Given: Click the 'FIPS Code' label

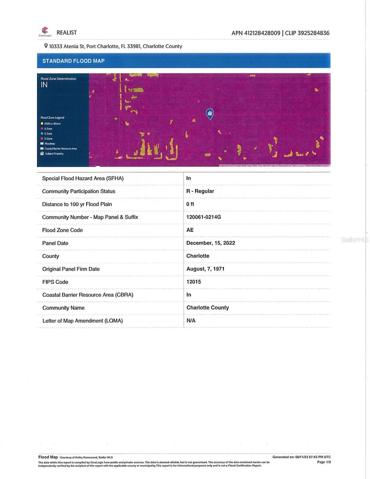Looking at the screenshot, I should click(55, 282).
